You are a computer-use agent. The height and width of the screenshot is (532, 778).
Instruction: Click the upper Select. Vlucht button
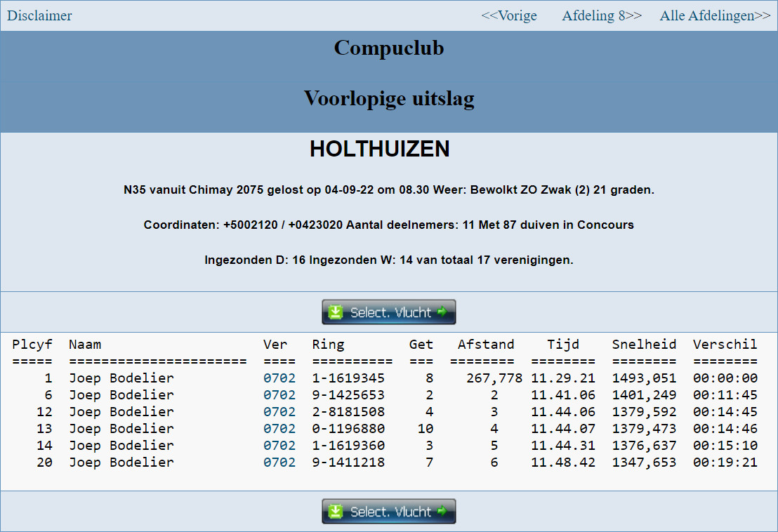[x=389, y=312]
